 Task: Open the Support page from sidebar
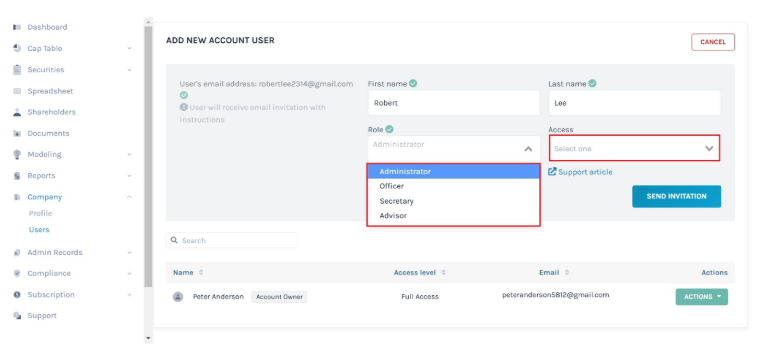tap(42, 315)
